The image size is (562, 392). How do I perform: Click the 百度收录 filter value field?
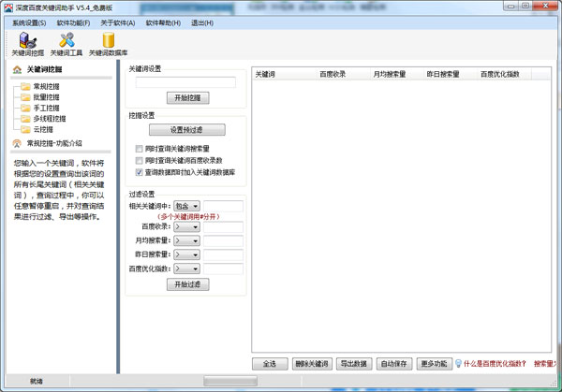click(223, 227)
